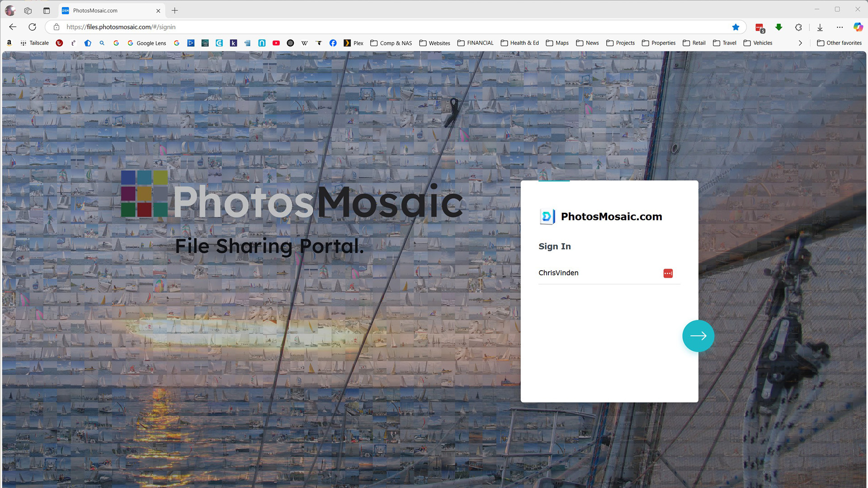Close the PhotosMosaic.com tab
Screen dimensions: 868x488
pyautogui.click(x=158, y=10)
